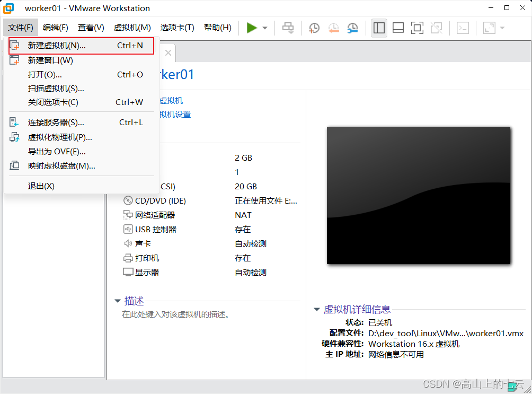
Task: Click the 显示器 monitor icon
Action: [128, 273]
